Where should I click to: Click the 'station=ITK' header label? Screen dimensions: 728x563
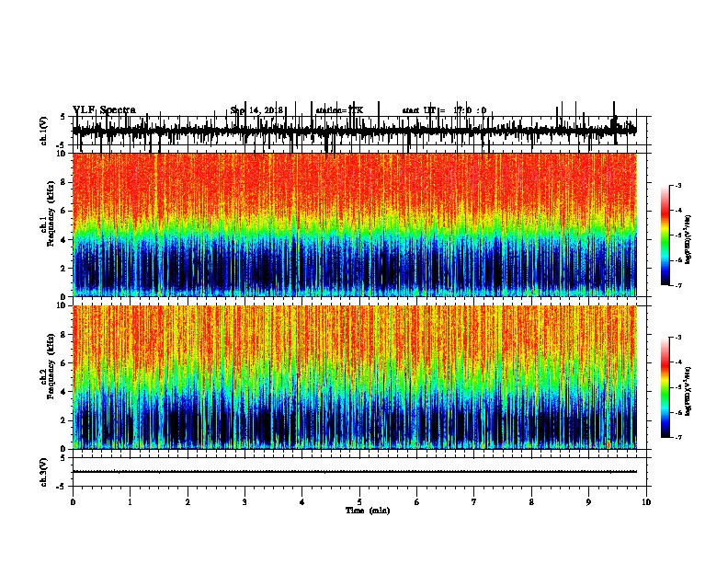339,110
